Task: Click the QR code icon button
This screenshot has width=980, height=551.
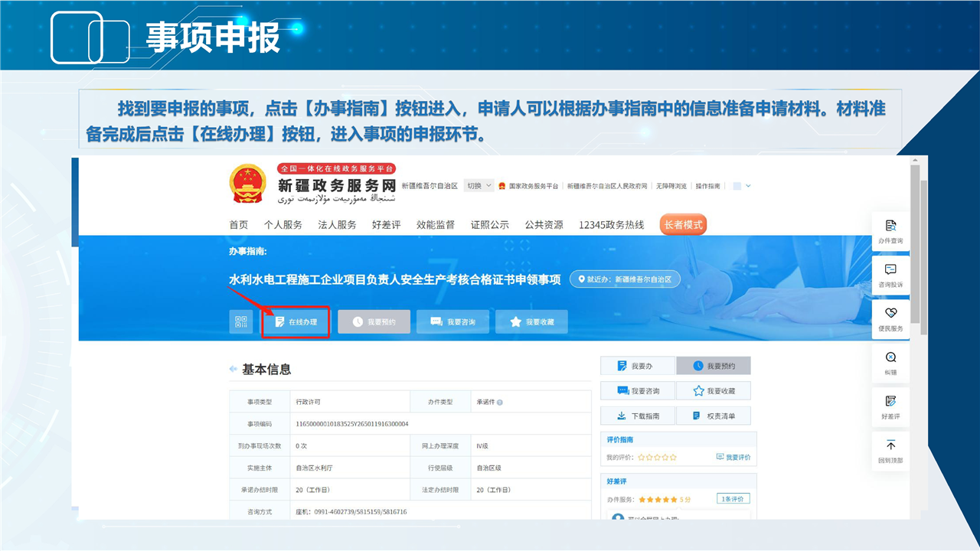Action: click(x=241, y=322)
